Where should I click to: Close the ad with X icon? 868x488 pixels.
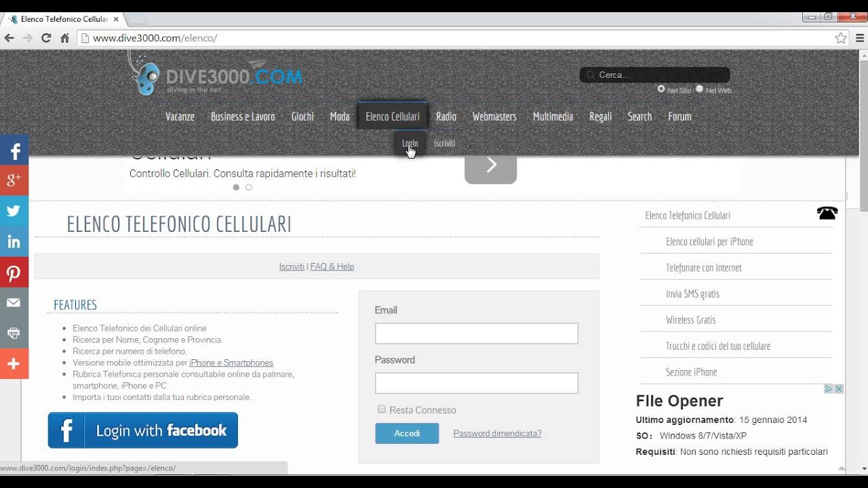(x=839, y=389)
